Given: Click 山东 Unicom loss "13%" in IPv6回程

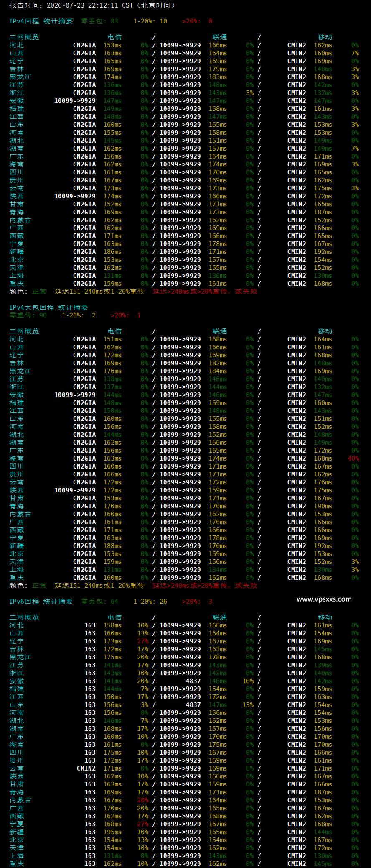Looking at the screenshot, I should tap(248, 705).
